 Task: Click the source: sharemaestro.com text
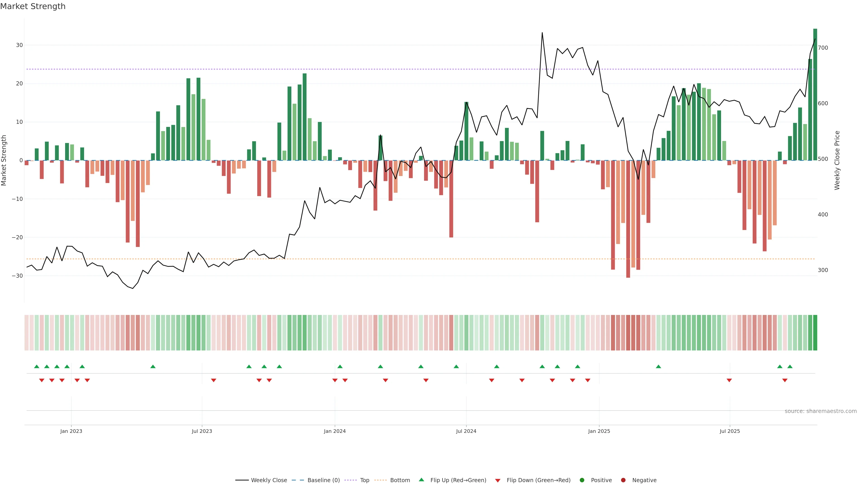point(821,411)
